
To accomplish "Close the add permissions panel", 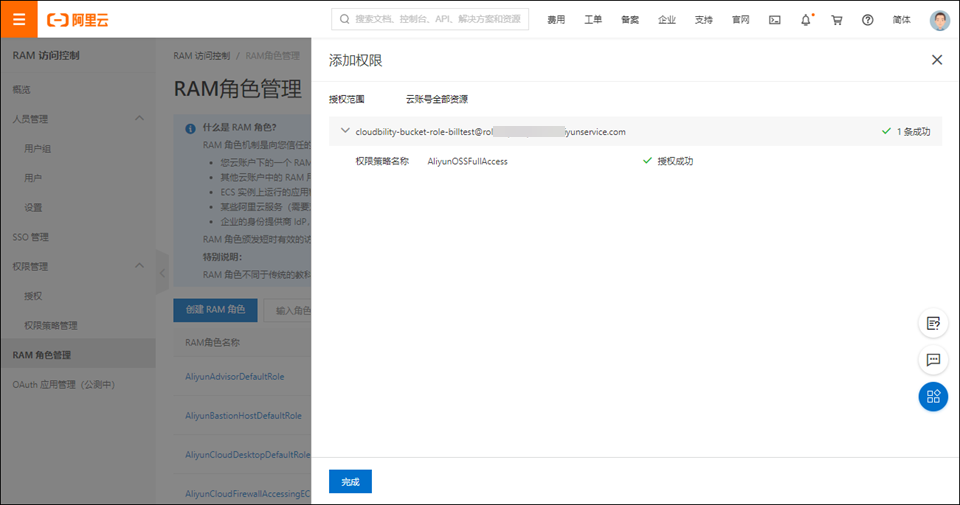I will click(x=937, y=60).
